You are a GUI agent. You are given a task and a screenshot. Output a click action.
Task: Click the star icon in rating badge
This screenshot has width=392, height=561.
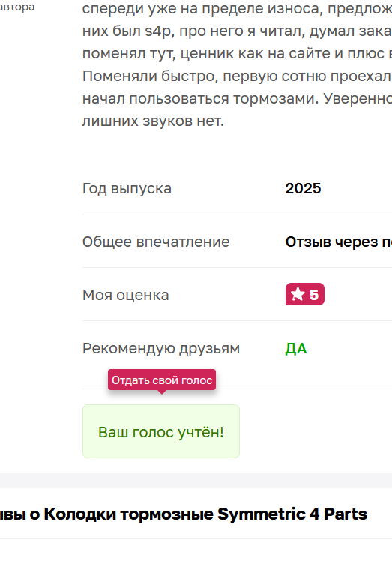pos(298,295)
